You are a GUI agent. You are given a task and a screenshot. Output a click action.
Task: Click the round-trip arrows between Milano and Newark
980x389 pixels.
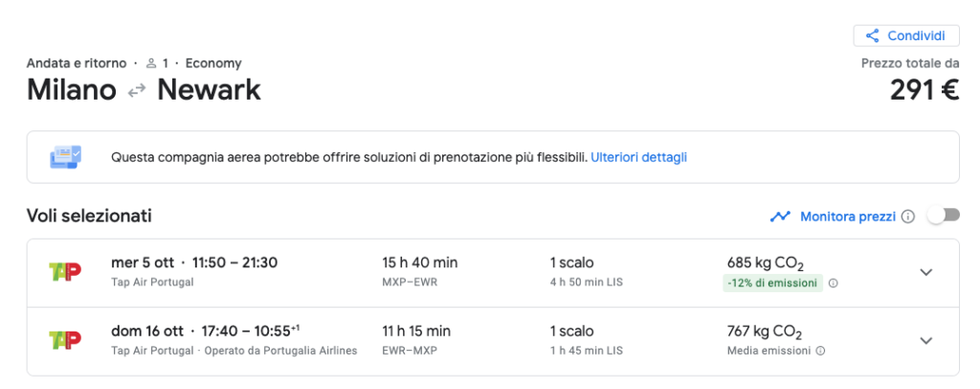(x=136, y=91)
